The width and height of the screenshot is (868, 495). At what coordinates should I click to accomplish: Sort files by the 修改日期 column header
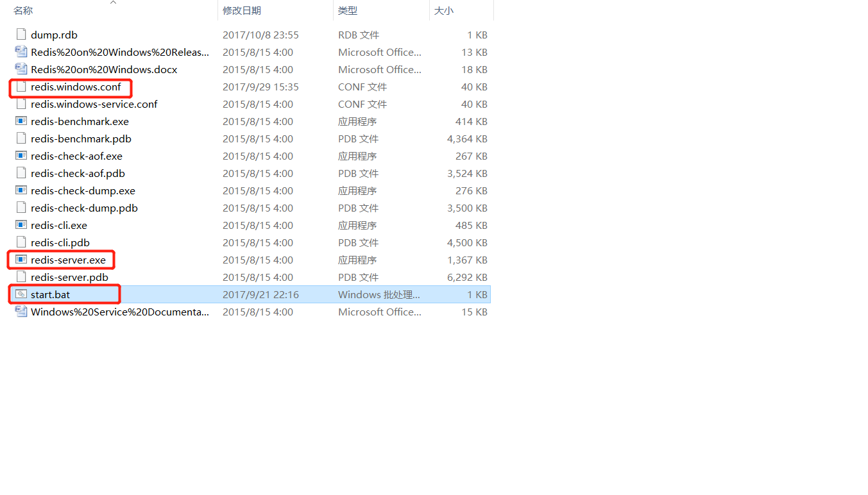tap(242, 11)
